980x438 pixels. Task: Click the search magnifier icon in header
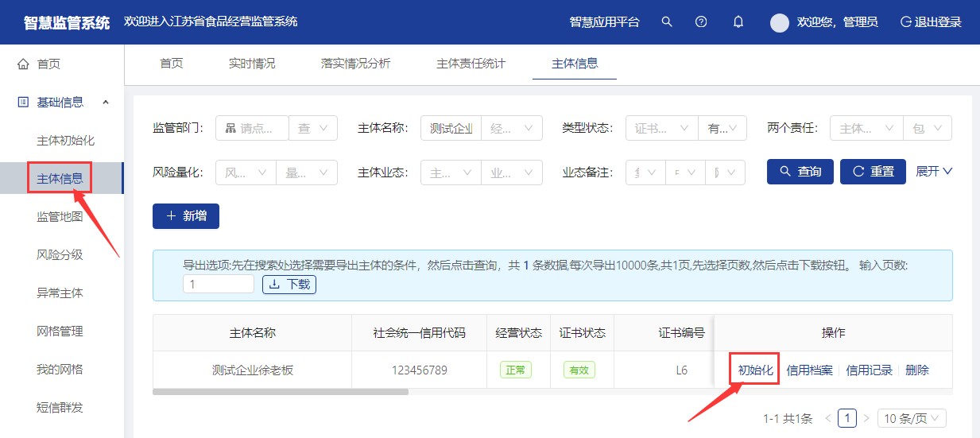click(667, 22)
